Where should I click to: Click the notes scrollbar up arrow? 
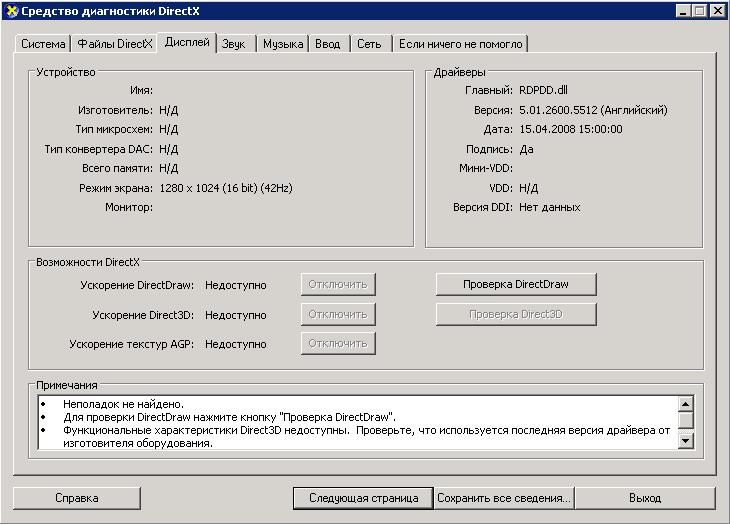pyautogui.click(x=685, y=403)
